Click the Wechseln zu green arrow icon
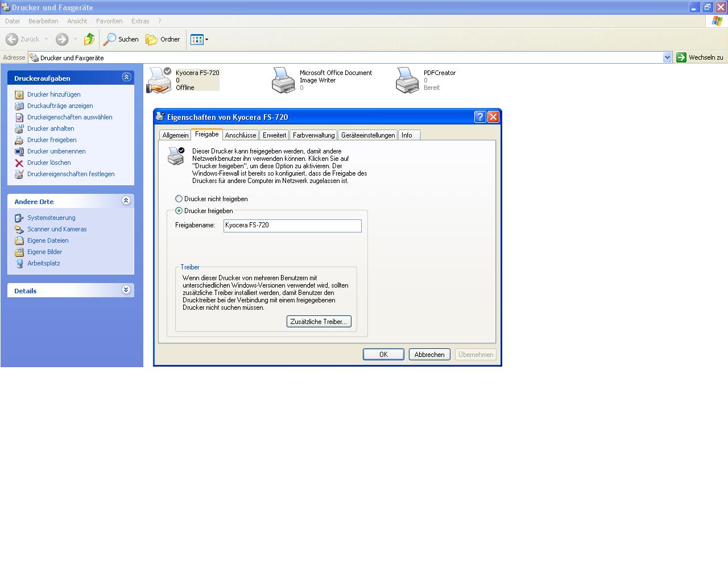 (681, 57)
